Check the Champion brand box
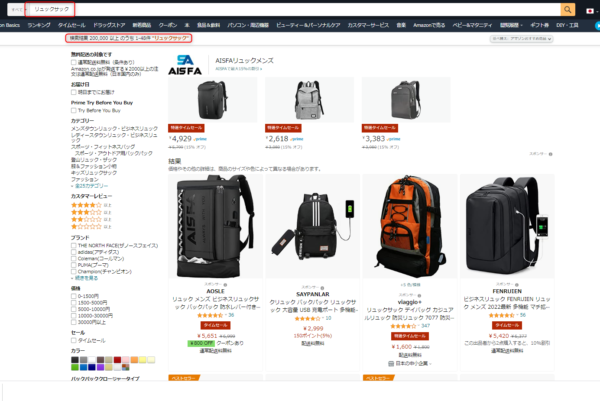 point(73,272)
